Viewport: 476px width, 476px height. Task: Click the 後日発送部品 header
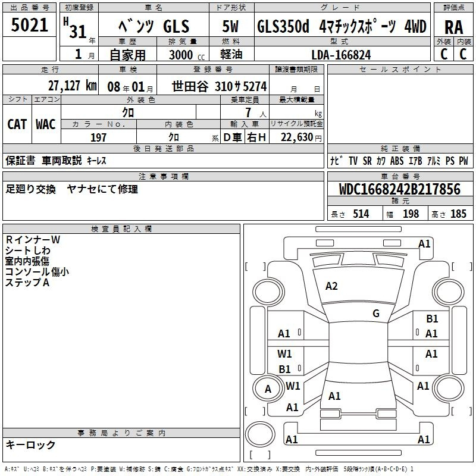[x=163, y=148]
